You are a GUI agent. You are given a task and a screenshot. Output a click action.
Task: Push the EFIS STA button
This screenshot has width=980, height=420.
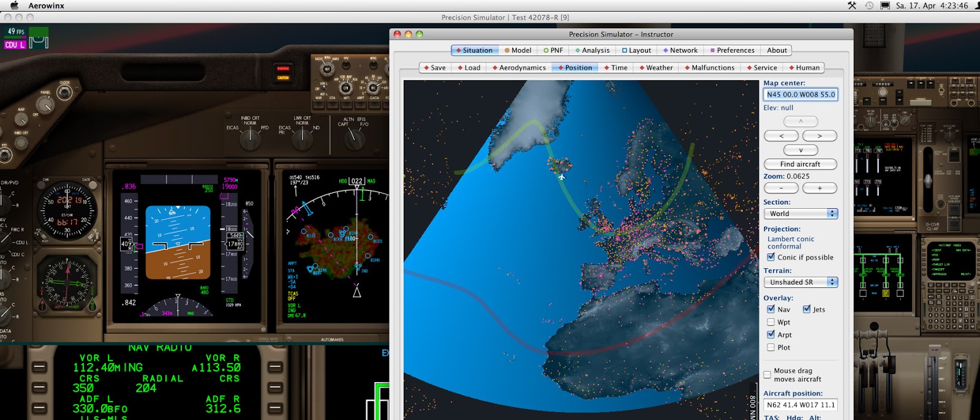click(x=333, y=104)
